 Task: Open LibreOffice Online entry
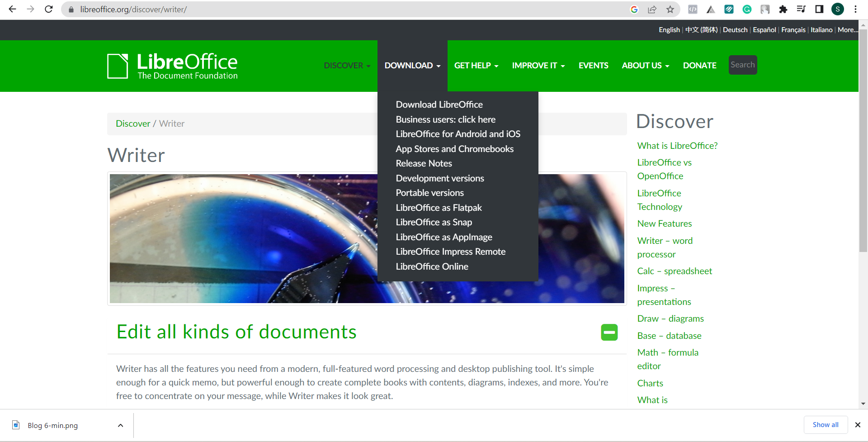coord(432,266)
